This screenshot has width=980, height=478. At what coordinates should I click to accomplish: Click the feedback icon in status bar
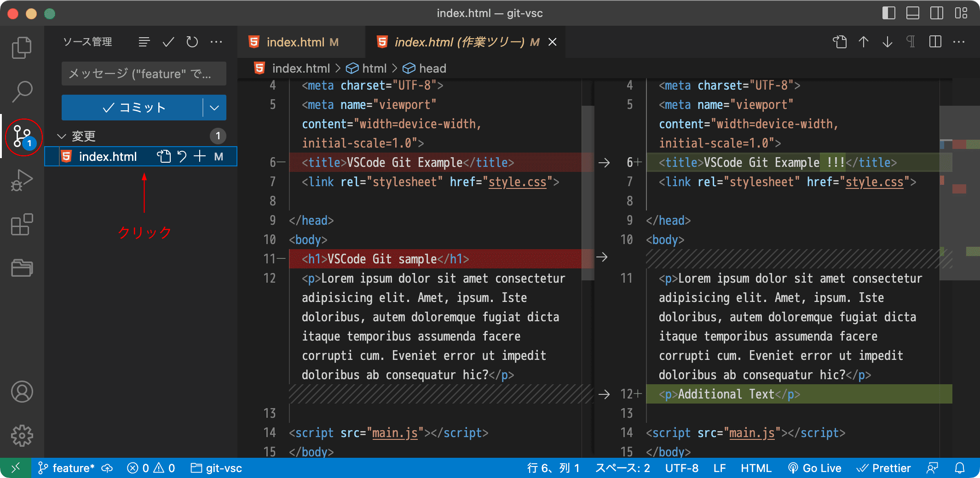pos(932,468)
